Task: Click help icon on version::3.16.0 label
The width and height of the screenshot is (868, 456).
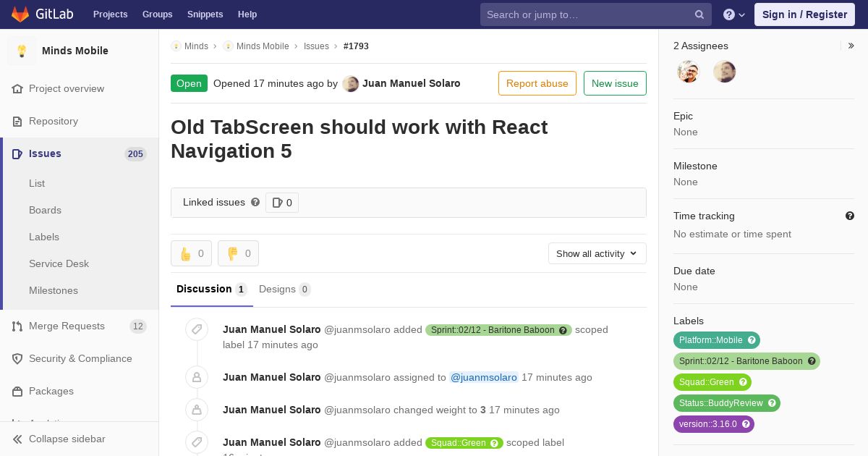Action: 746,424
